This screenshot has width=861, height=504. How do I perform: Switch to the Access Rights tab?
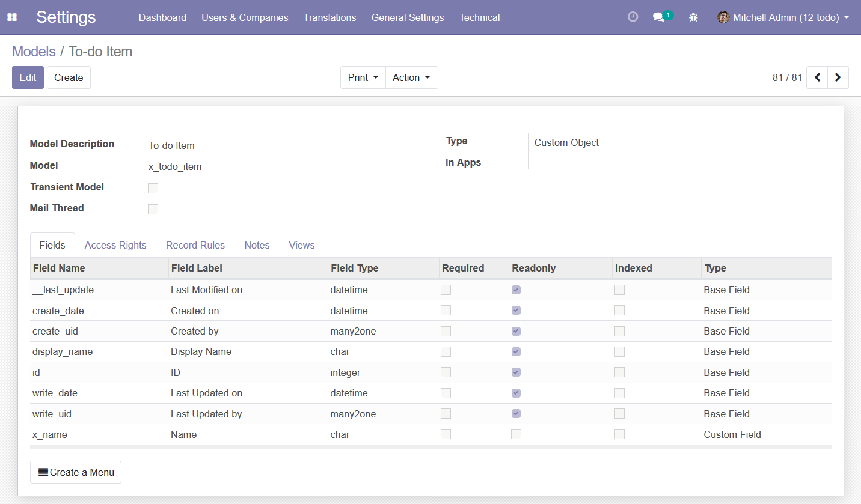pyautogui.click(x=115, y=245)
